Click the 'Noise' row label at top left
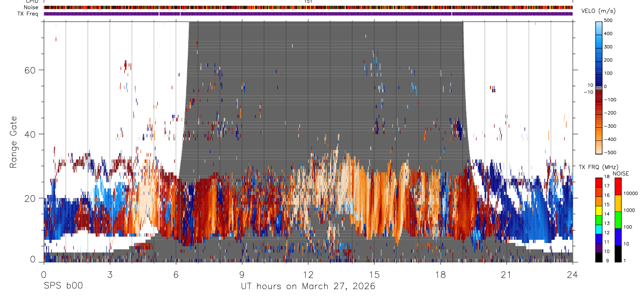The image size is (644, 297). (x=30, y=7)
